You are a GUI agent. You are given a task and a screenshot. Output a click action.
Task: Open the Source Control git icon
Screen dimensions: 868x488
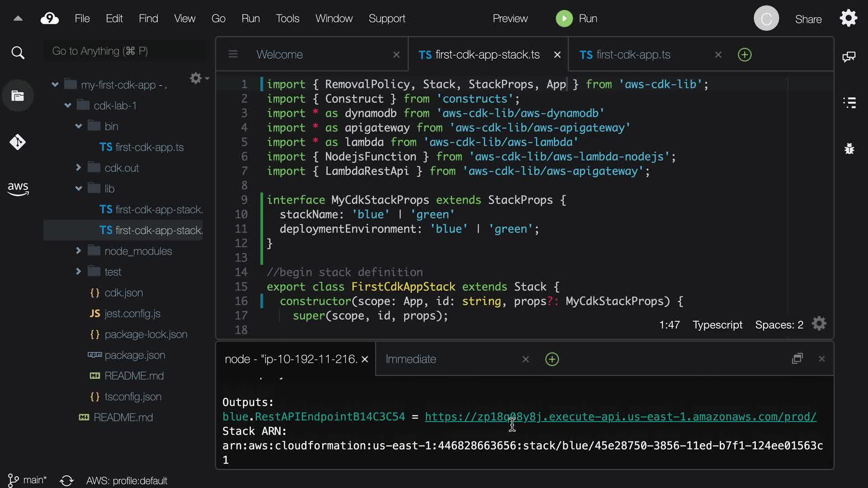18,142
